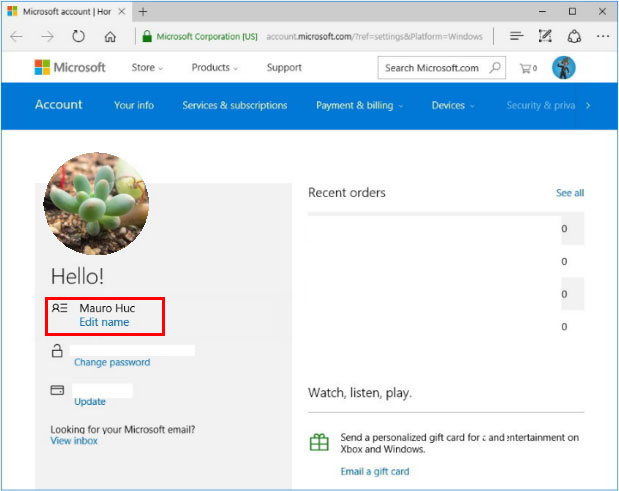The height and width of the screenshot is (491, 619).
Task: Click the Email a gift card link
Action: [375, 471]
